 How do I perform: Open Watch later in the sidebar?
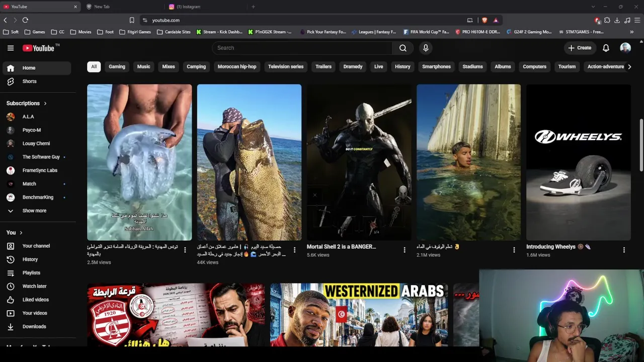(x=36, y=286)
